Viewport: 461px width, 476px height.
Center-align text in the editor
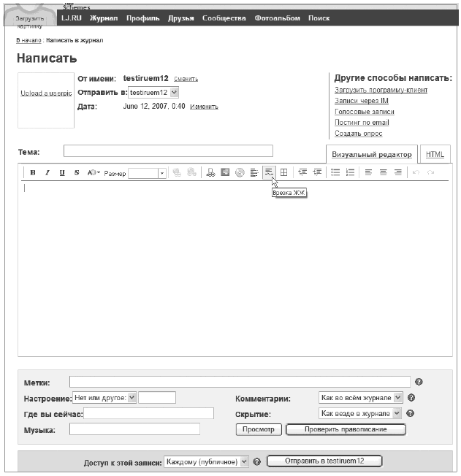click(383, 172)
